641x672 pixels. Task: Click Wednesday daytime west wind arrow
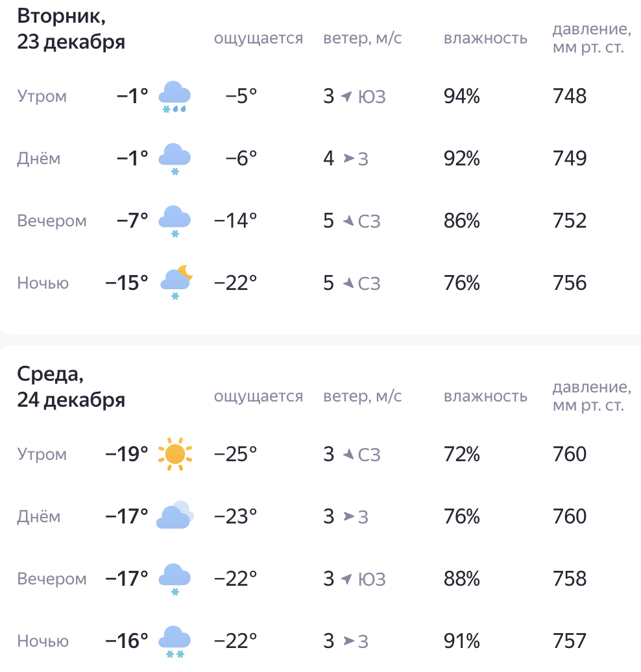(x=348, y=516)
